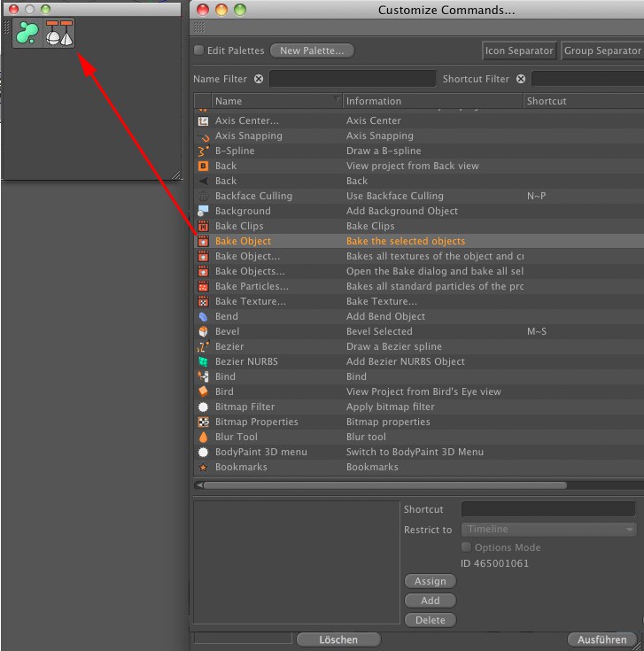
Task: Enable the Edit Palettes checkbox
Action: tap(198, 50)
